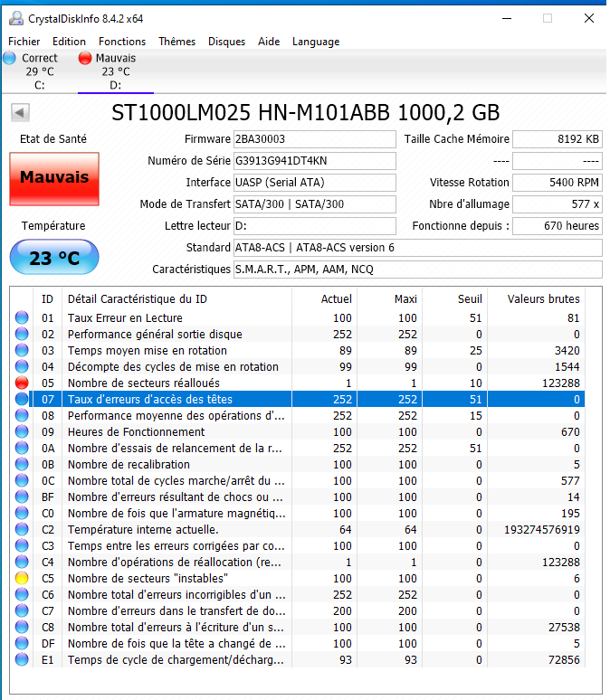Click the Caractéristiques field S.M.A.R.T., APM
Viewport: 610px width, 700px height.
(418, 270)
